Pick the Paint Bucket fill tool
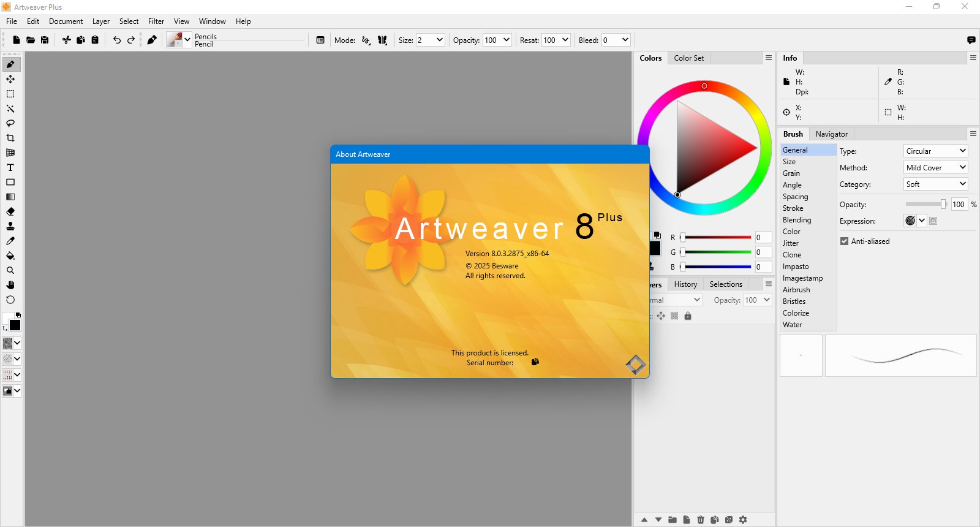This screenshot has width=980, height=527. (x=10, y=256)
